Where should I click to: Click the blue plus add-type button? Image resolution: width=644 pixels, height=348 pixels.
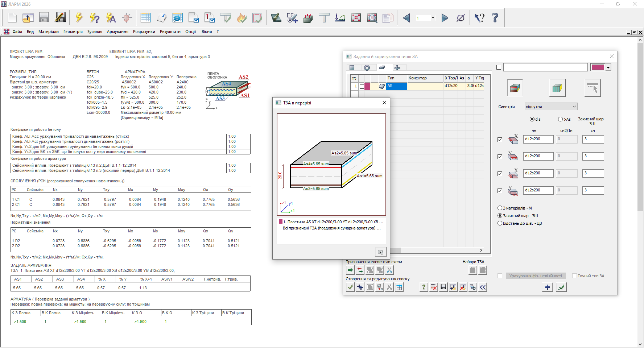(x=548, y=287)
